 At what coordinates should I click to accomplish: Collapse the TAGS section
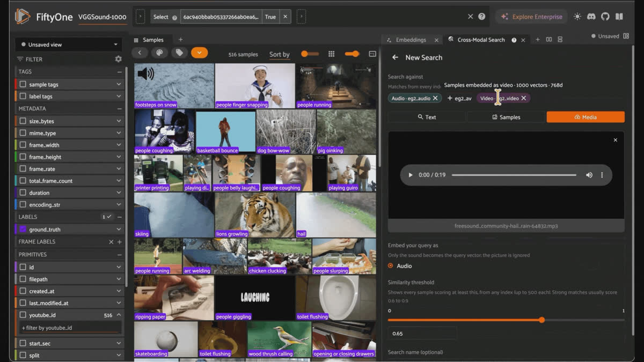119,72
